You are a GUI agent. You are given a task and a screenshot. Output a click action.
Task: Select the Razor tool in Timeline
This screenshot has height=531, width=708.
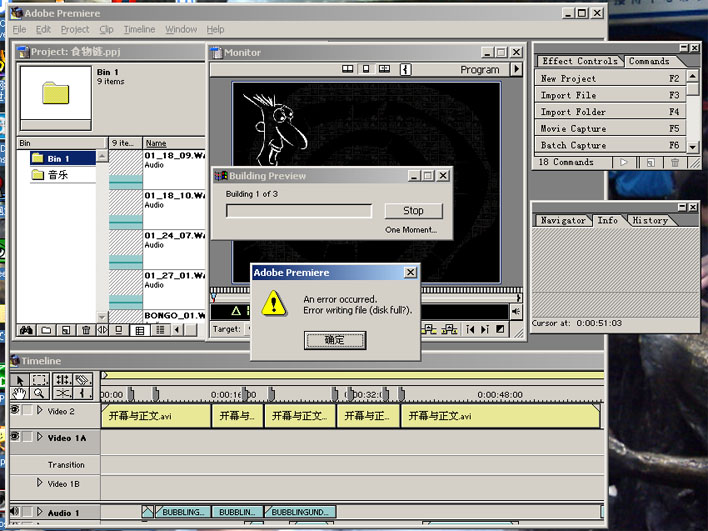coord(83,380)
